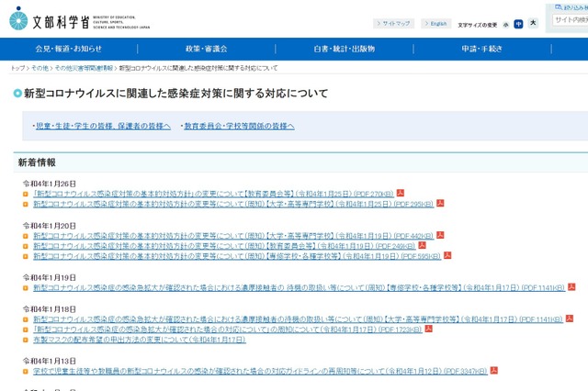Click the PDF icon after the 270KB link
588x391 pixels.
point(401,193)
